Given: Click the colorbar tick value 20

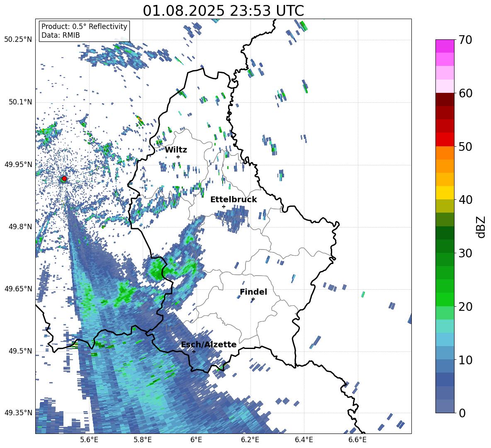Looking at the screenshot, I should point(465,307).
